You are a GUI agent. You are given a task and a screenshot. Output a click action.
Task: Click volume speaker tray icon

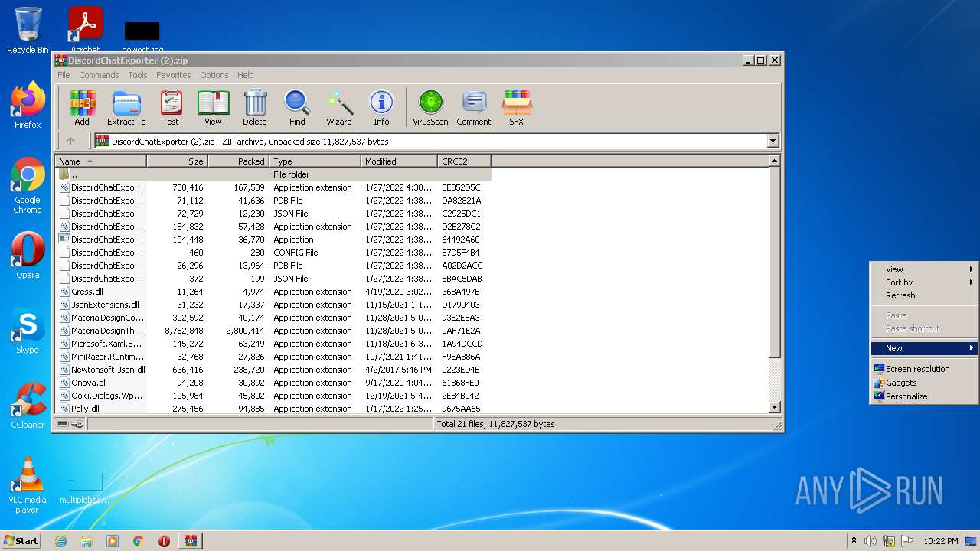[x=871, y=541]
